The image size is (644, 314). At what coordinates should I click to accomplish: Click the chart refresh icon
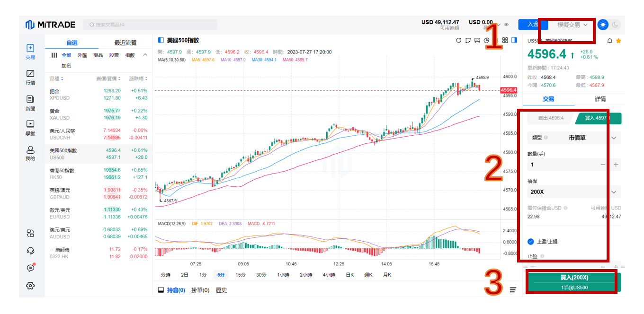coord(458,40)
